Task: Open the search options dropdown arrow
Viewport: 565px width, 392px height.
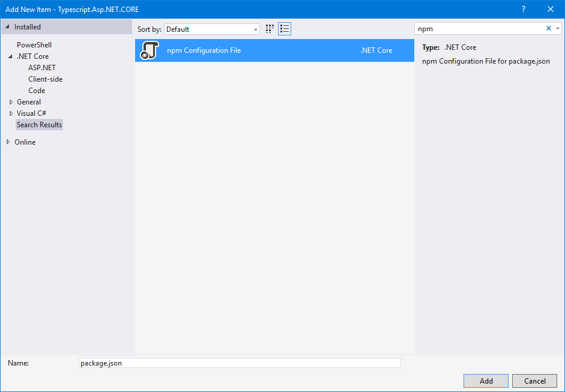Action: click(x=558, y=28)
